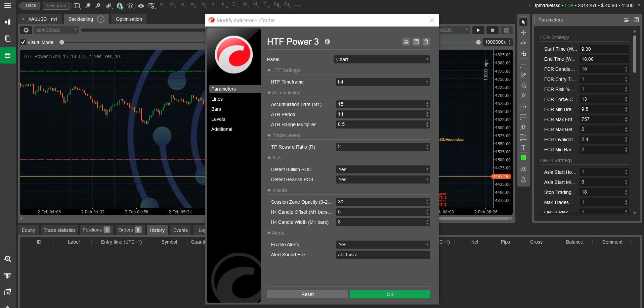Open price alerts via bell icon
644x308 pixels.
click(523, 180)
